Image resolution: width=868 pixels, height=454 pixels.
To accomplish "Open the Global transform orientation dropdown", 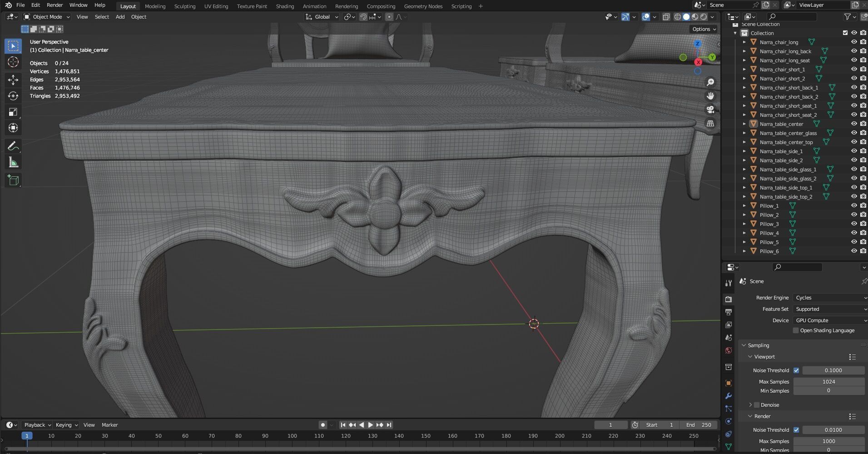I will pos(322,17).
